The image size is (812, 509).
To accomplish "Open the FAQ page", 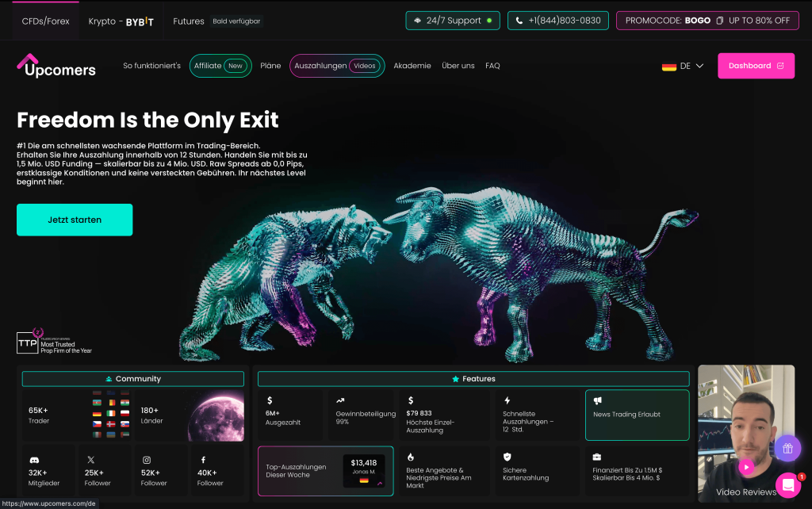I will [492, 66].
